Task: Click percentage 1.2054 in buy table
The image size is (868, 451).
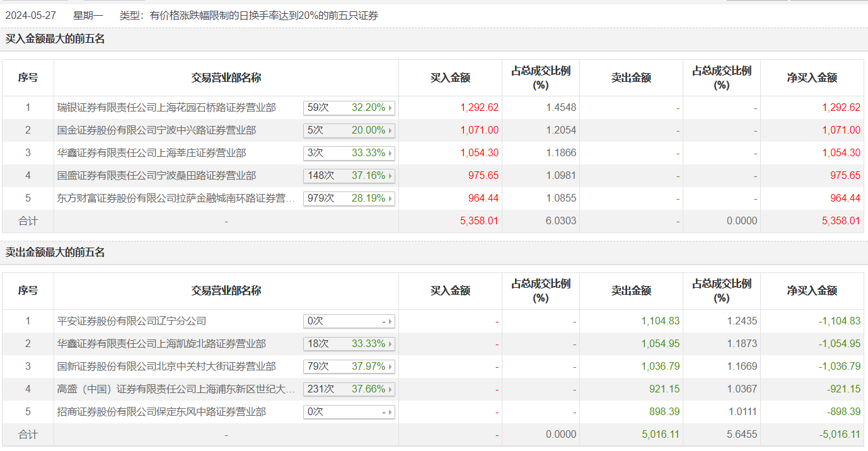Action: 561,130
